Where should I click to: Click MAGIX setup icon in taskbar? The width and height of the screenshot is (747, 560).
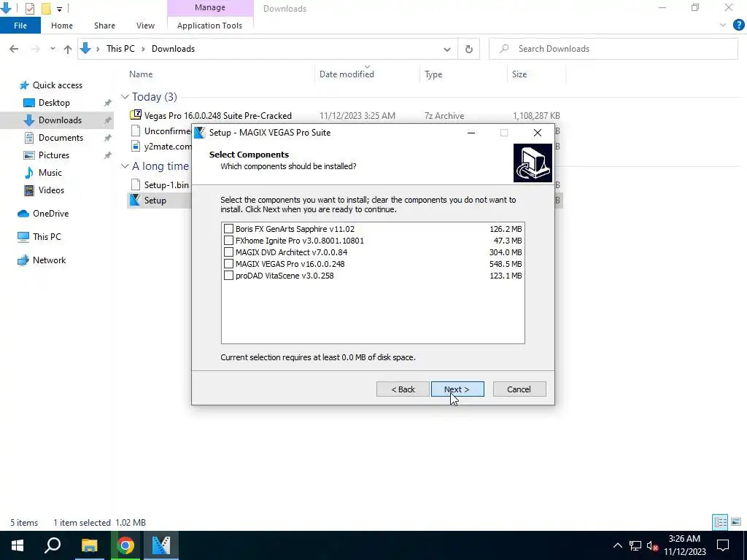pyautogui.click(x=161, y=545)
